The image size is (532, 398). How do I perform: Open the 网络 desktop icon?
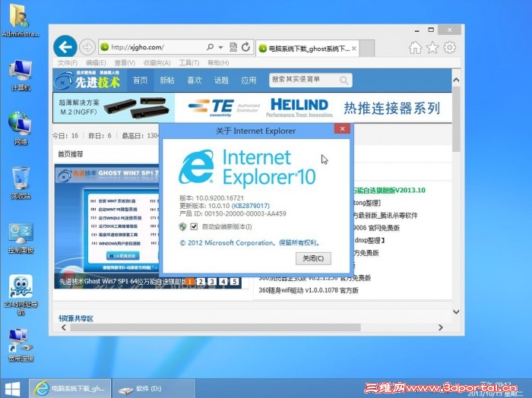tap(21, 128)
